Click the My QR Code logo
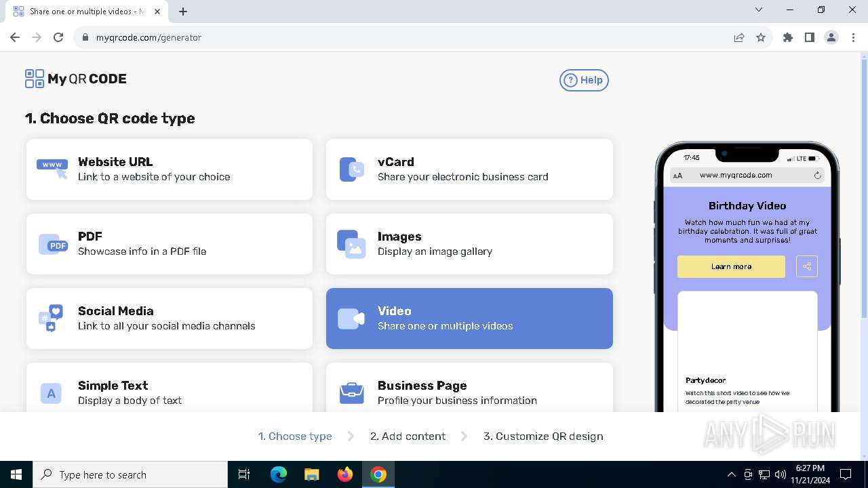 pos(76,79)
